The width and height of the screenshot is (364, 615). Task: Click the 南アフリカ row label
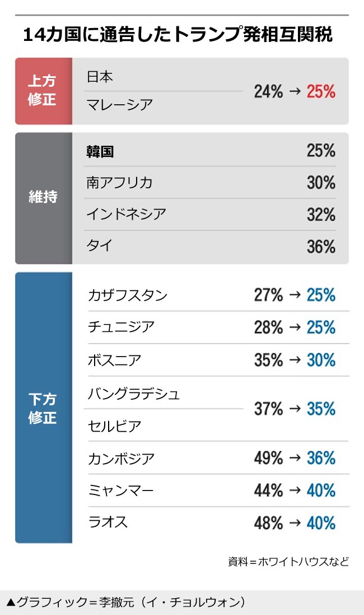pos(119,183)
